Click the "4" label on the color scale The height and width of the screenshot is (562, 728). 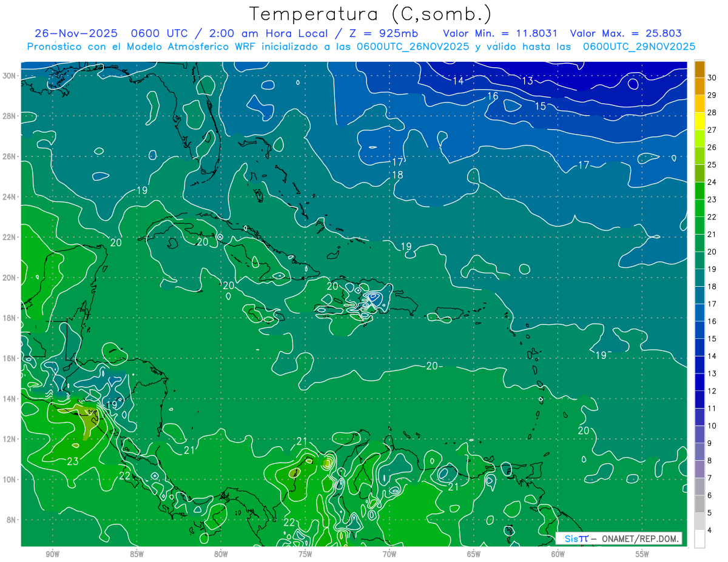710,530
